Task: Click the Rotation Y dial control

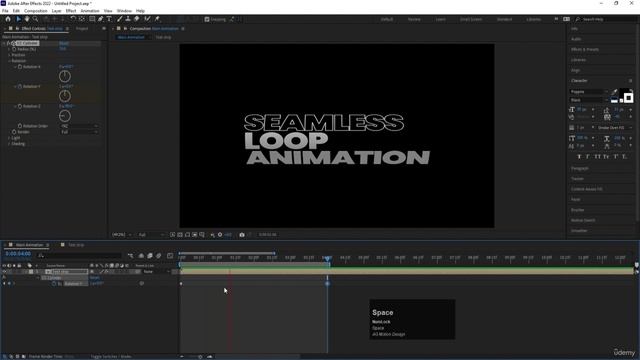Action: (64, 96)
